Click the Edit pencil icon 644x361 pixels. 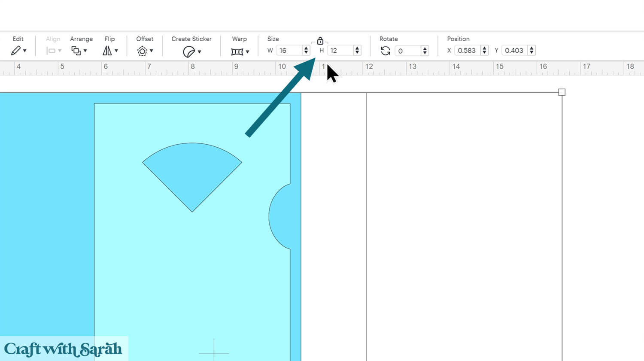[16, 51]
